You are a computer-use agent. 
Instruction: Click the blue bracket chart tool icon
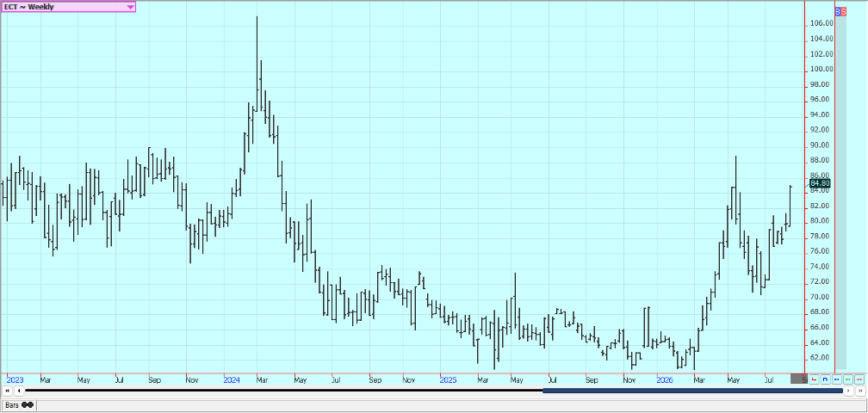tap(825, 379)
